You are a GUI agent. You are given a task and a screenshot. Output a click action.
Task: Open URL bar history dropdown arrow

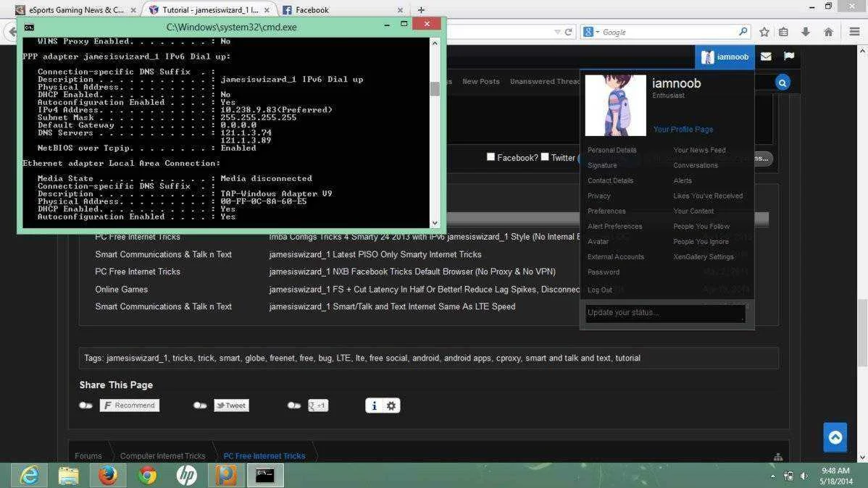pyautogui.click(x=557, y=32)
